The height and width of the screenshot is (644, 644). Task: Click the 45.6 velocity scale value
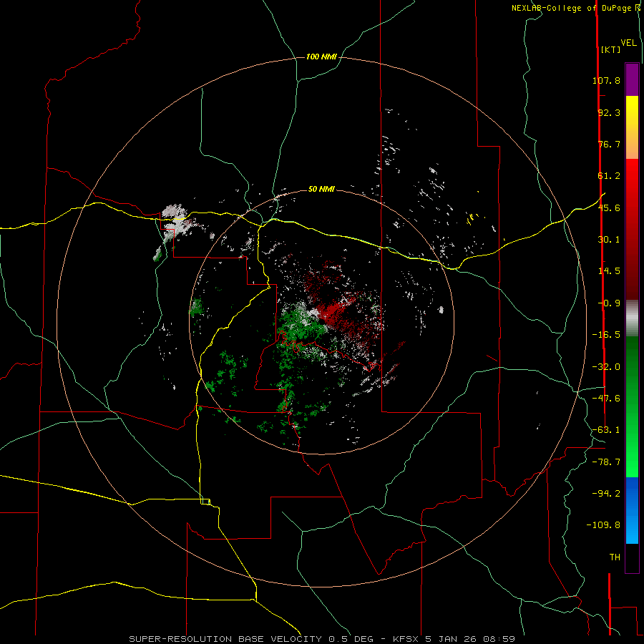[609, 208]
